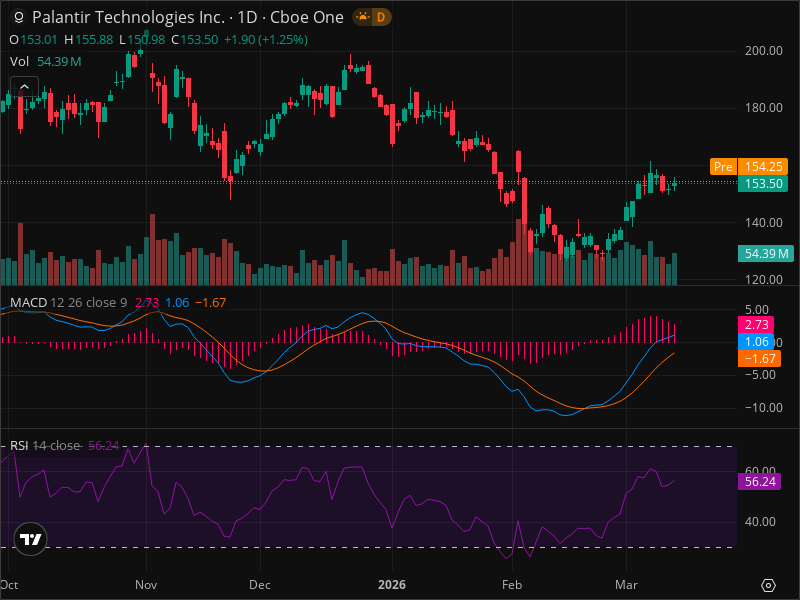
Task: Click the MACD legend −1.67 value
Action: coord(211,303)
